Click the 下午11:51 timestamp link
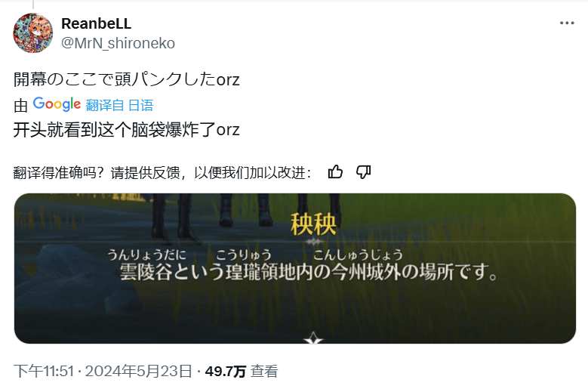The width and height of the screenshot is (588, 392). (x=44, y=372)
